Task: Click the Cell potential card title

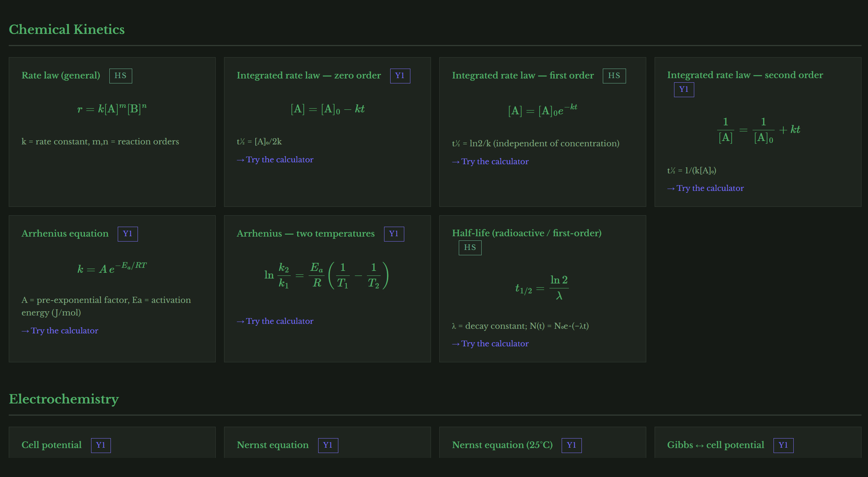Action: click(x=51, y=445)
